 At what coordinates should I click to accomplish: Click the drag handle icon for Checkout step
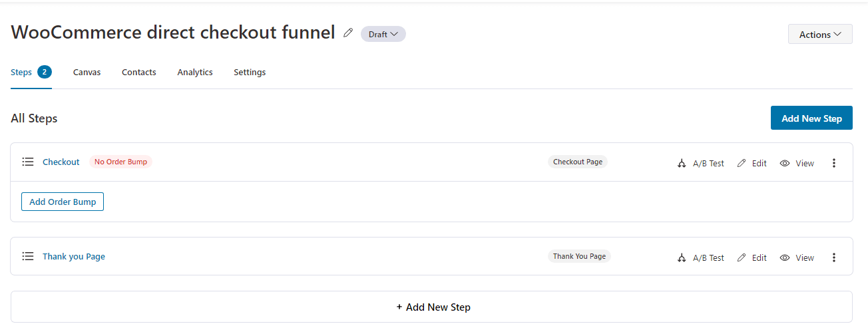click(x=27, y=162)
